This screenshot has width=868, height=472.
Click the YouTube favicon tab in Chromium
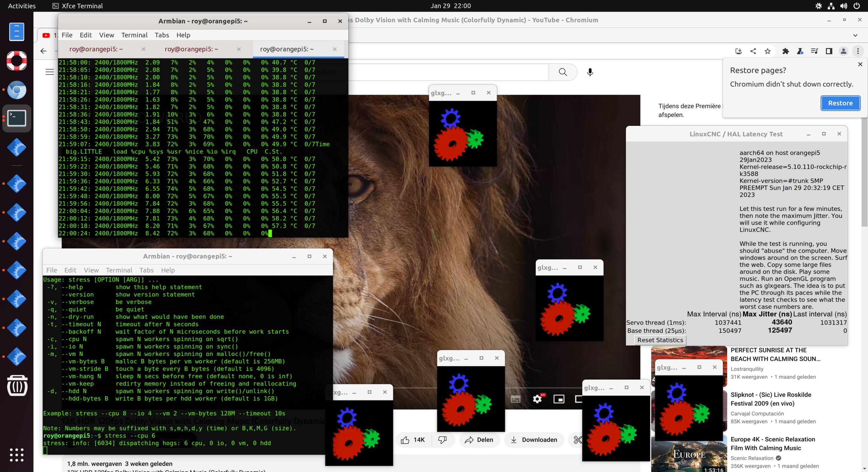[46, 35]
